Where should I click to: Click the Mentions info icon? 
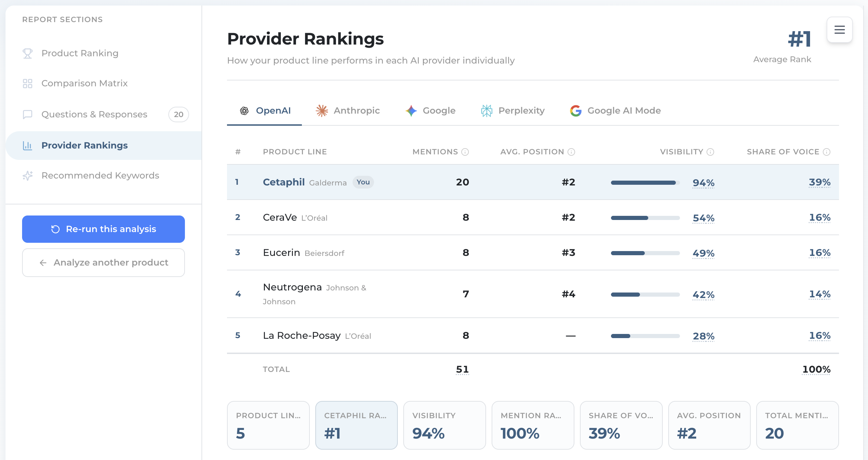[x=465, y=152]
